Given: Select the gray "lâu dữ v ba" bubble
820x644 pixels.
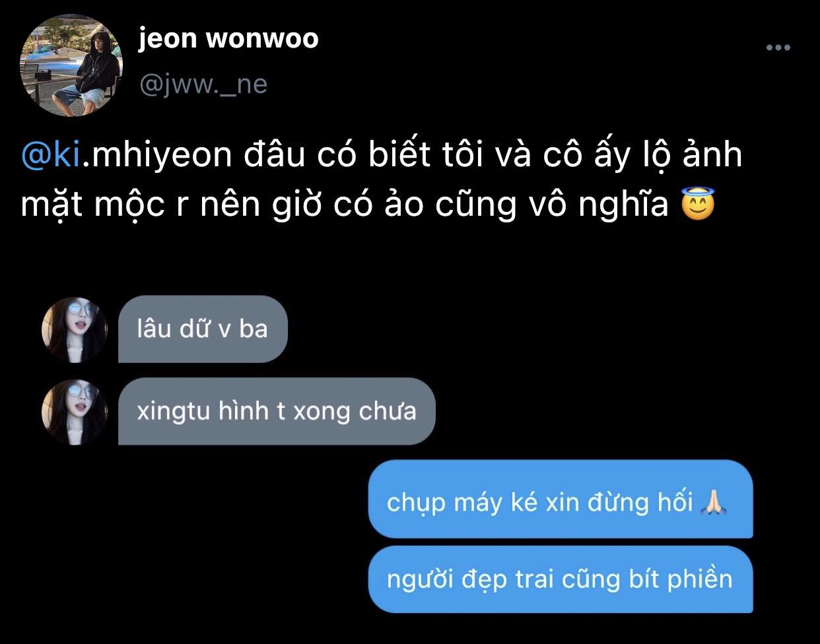Looking at the screenshot, I should 203,329.
